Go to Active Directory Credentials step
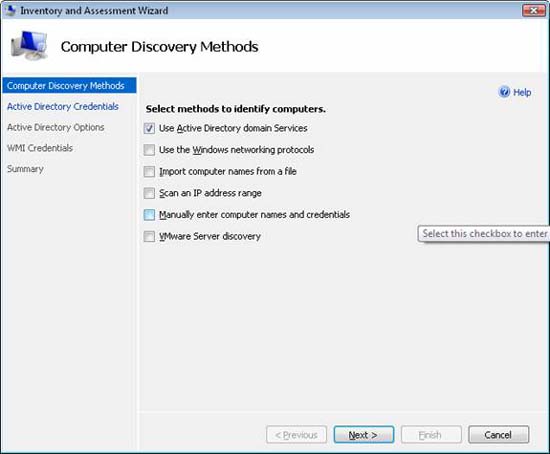Screen dimensions: 550x454 tap(63, 106)
